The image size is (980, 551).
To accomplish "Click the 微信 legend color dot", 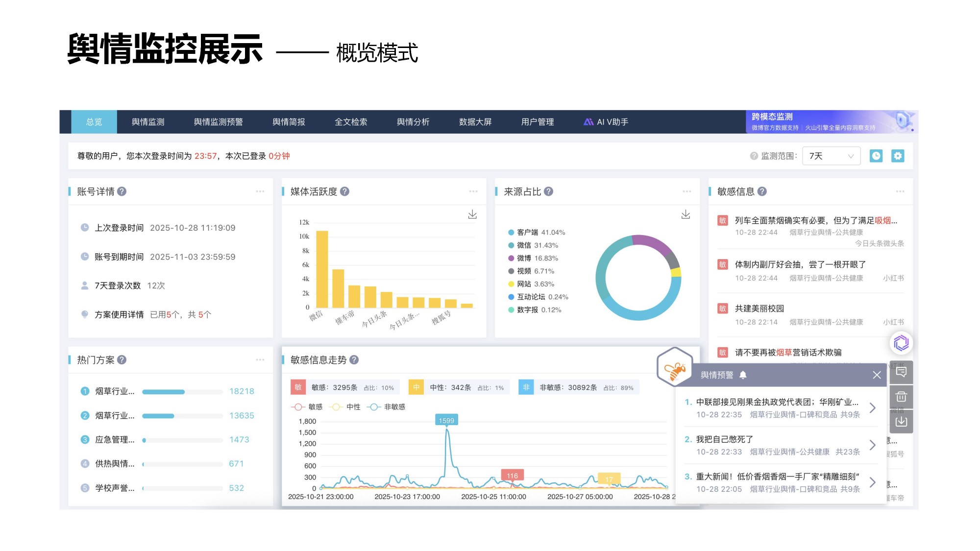I will (x=511, y=245).
